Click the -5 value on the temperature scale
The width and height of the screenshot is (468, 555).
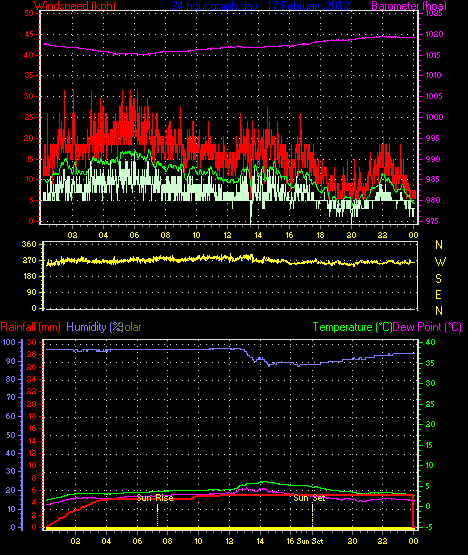tap(430, 527)
